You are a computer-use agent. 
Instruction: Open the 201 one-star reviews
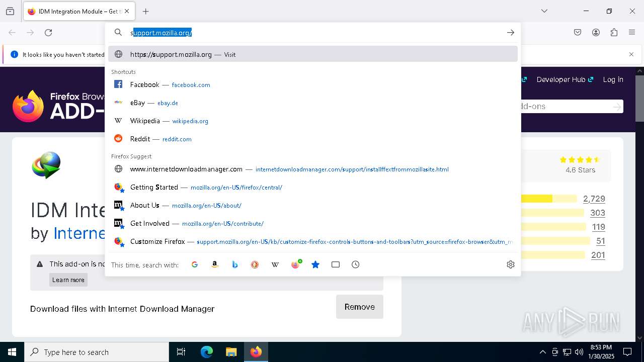(x=598, y=255)
